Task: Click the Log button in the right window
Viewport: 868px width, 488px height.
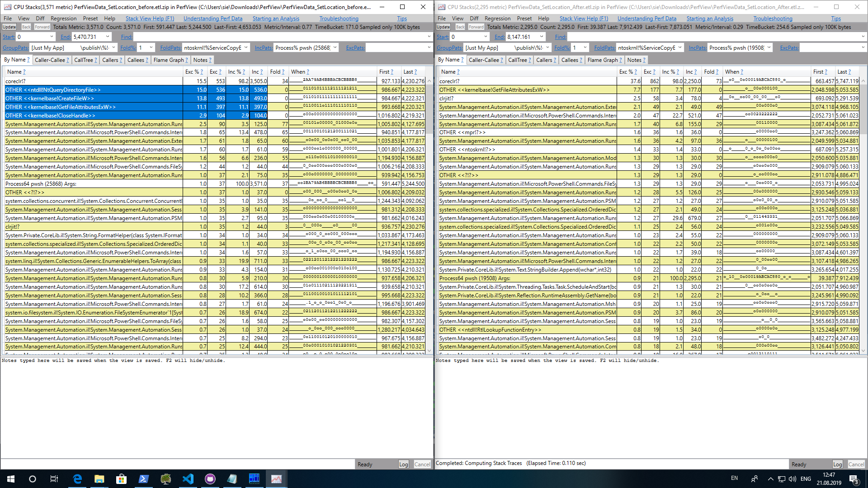Action: tap(837, 464)
